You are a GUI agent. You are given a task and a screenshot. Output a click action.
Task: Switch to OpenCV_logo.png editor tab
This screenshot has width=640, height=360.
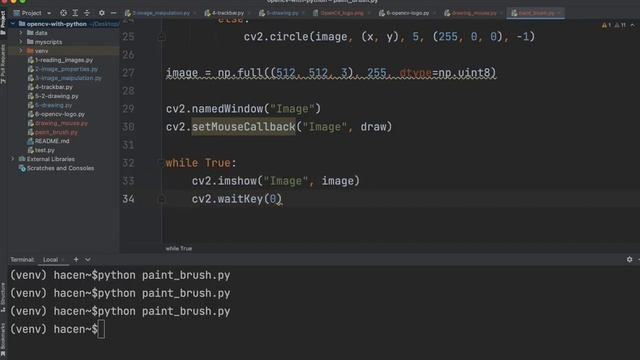tap(340, 13)
